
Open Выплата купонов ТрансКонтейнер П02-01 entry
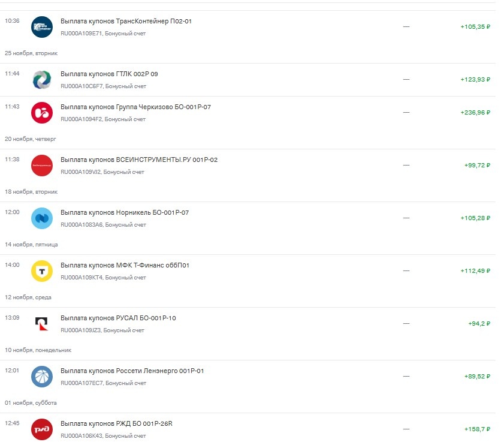(126, 21)
